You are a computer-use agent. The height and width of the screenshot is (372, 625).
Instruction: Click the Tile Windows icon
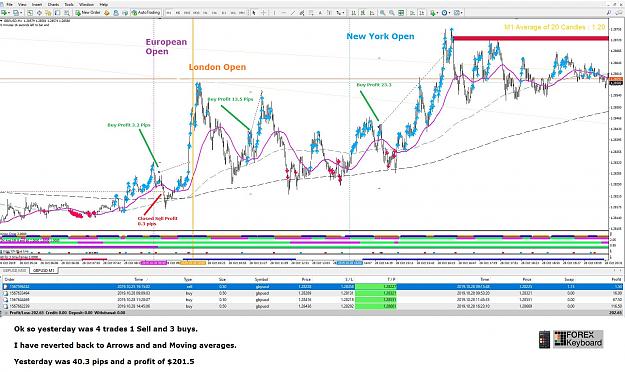(x=401, y=13)
